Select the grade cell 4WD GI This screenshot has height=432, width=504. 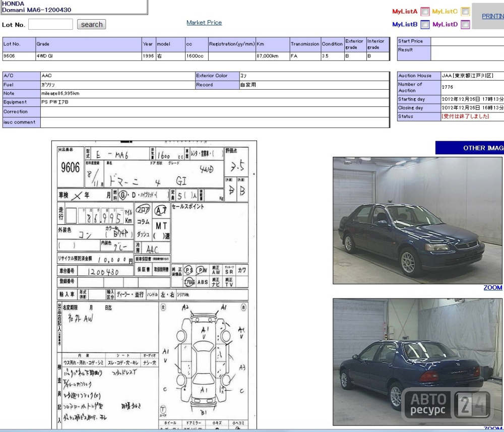[88, 56]
